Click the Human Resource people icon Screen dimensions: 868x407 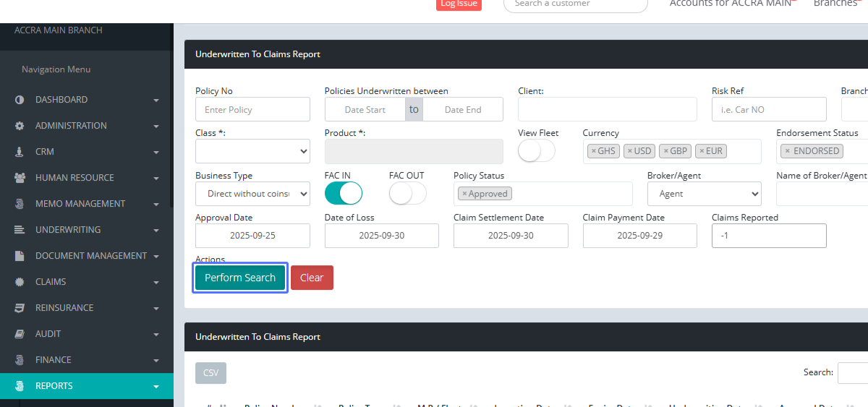[20, 178]
